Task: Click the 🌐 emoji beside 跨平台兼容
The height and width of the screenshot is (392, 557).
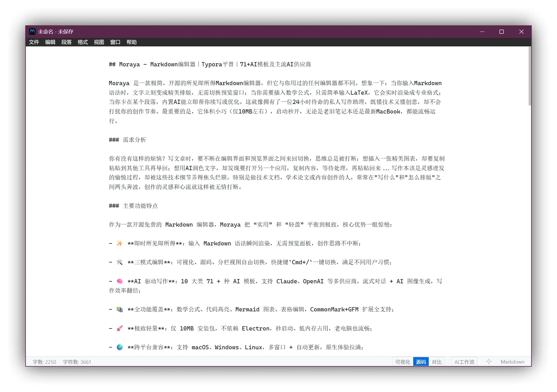Action: pyautogui.click(x=119, y=347)
